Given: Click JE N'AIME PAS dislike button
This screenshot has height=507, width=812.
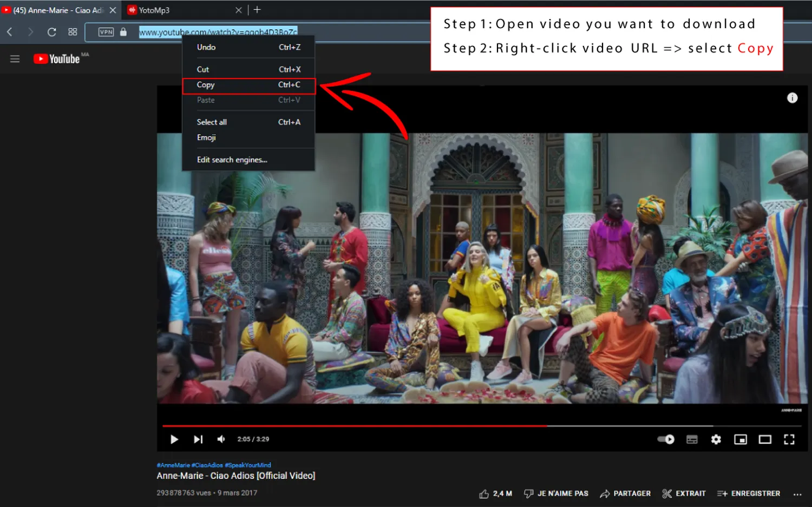Looking at the screenshot, I should 556,493.
